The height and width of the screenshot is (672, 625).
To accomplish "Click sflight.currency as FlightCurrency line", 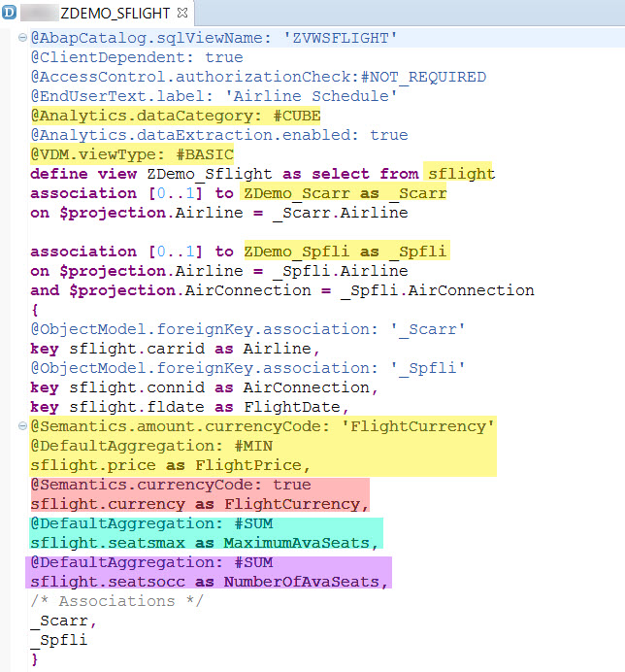I will click(200, 504).
